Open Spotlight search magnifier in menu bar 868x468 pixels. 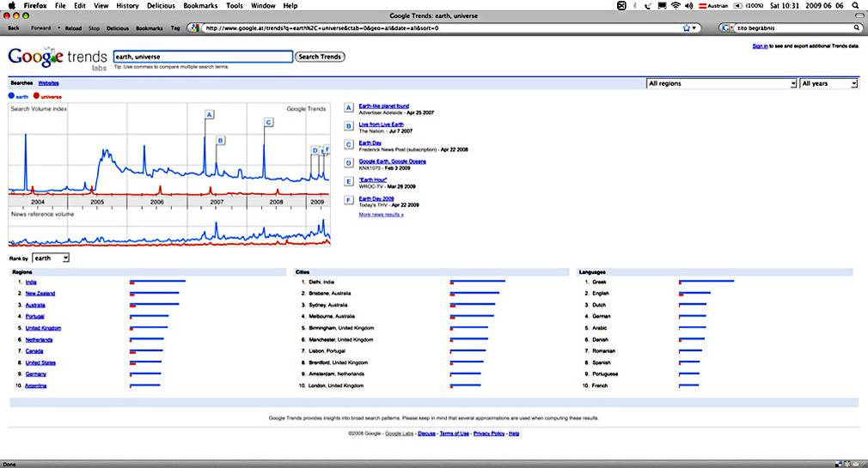point(856,5)
